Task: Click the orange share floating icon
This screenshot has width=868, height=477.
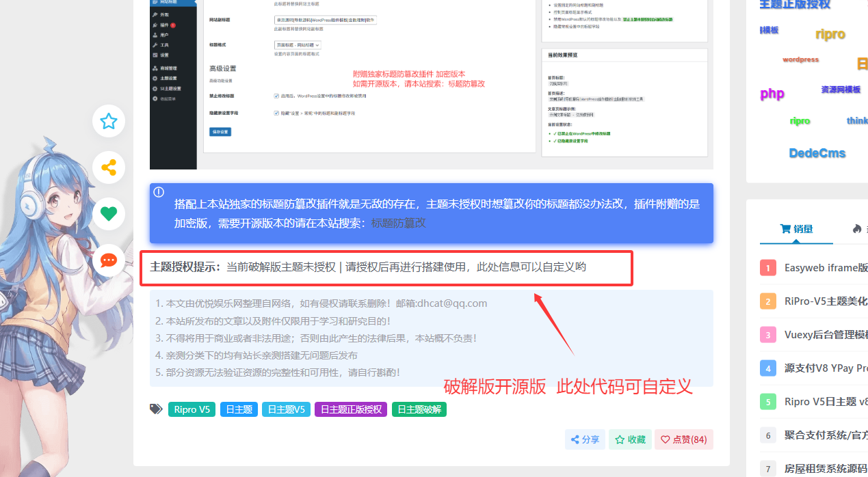Action: click(109, 167)
